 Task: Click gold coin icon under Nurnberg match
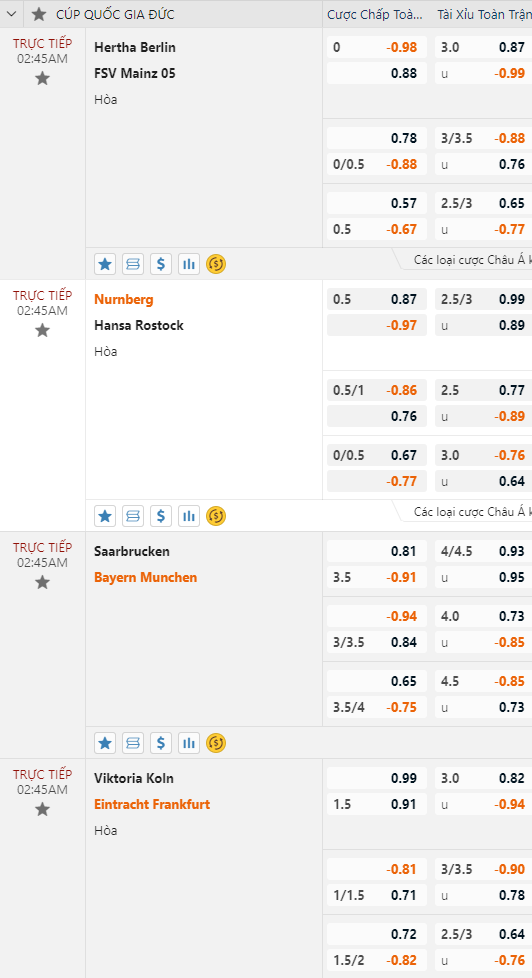(x=216, y=516)
